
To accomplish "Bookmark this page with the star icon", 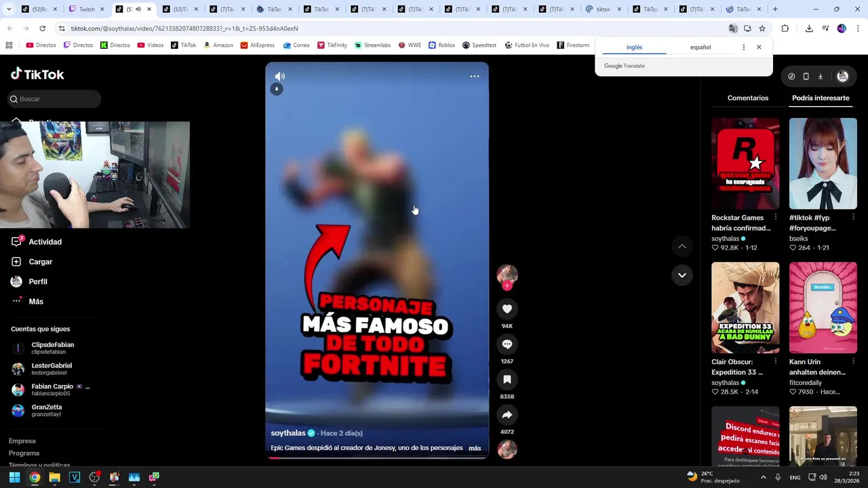I will click(x=762, y=28).
